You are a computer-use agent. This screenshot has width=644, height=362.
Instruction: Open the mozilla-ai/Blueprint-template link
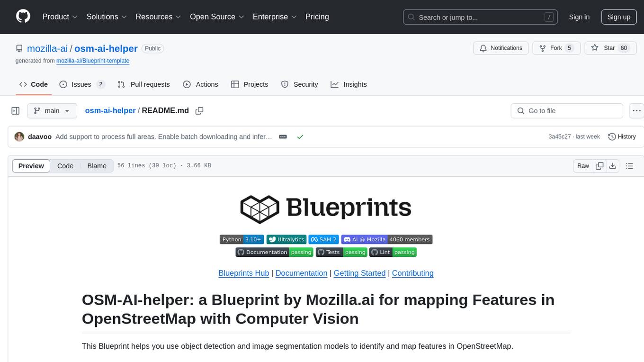coord(93,61)
